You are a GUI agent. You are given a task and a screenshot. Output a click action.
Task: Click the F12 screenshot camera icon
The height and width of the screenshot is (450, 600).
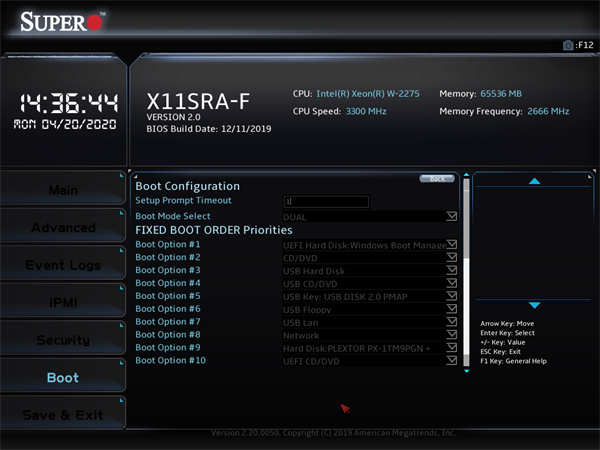click(568, 45)
